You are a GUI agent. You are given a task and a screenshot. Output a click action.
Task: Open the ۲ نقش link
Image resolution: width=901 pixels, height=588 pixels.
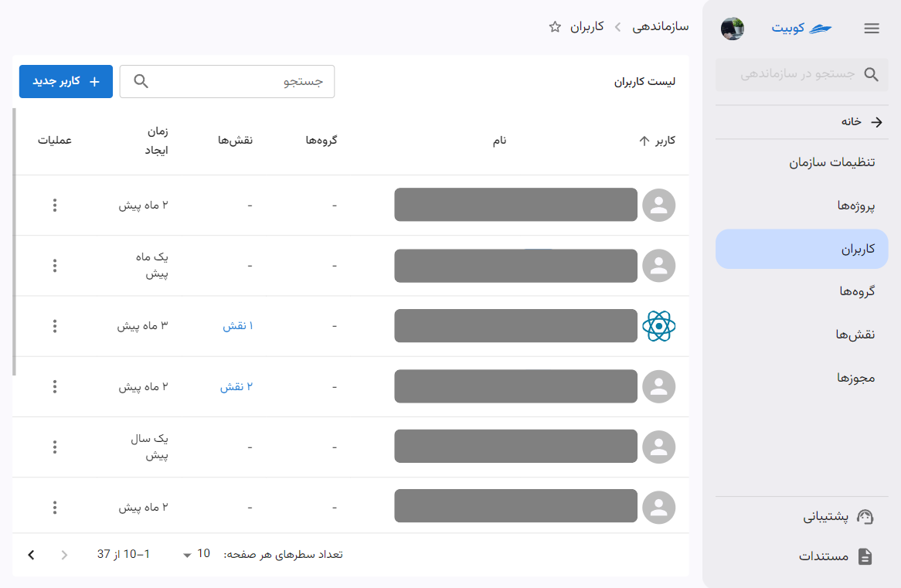pos(236,387)
